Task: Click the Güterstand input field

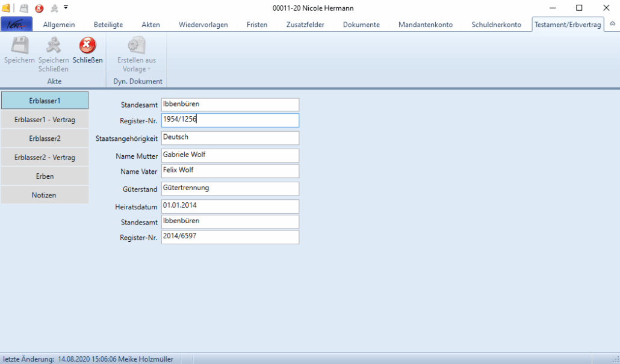Action: pyautogui.click(x=230, y=189)
